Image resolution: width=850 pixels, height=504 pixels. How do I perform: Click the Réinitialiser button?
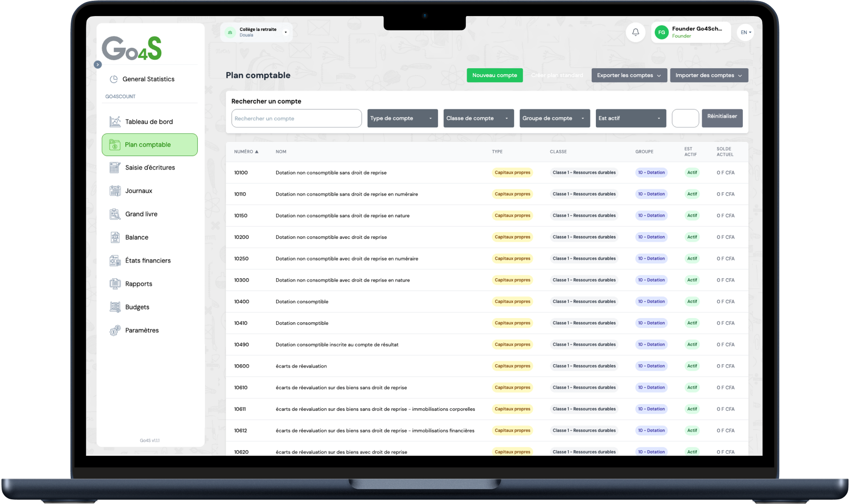722,116
